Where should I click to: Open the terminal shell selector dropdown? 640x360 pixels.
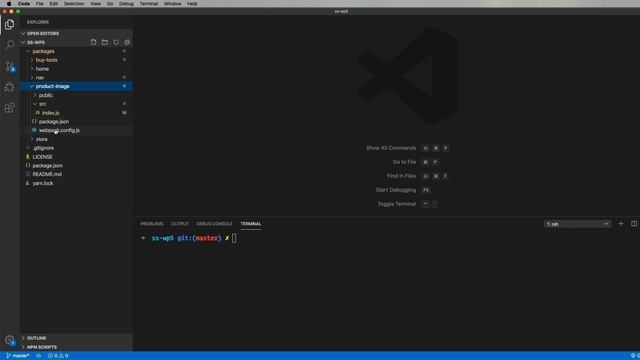click(x=577, y=224)
